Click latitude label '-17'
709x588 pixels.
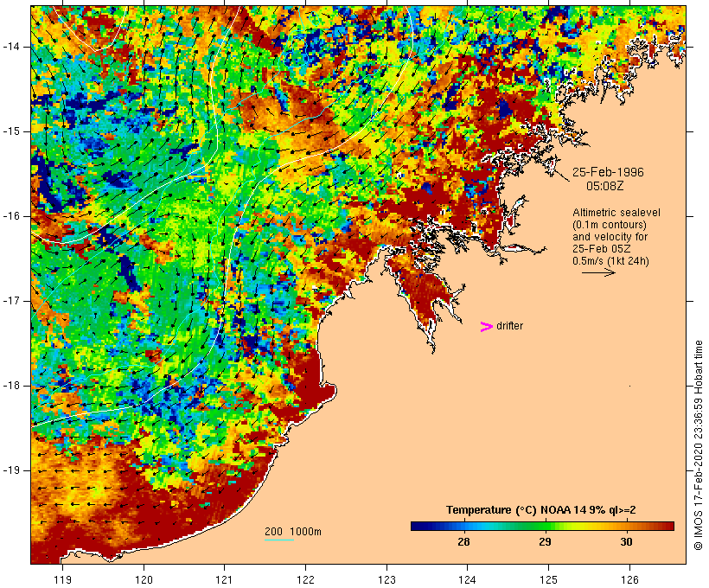click(x=11, y=301)
